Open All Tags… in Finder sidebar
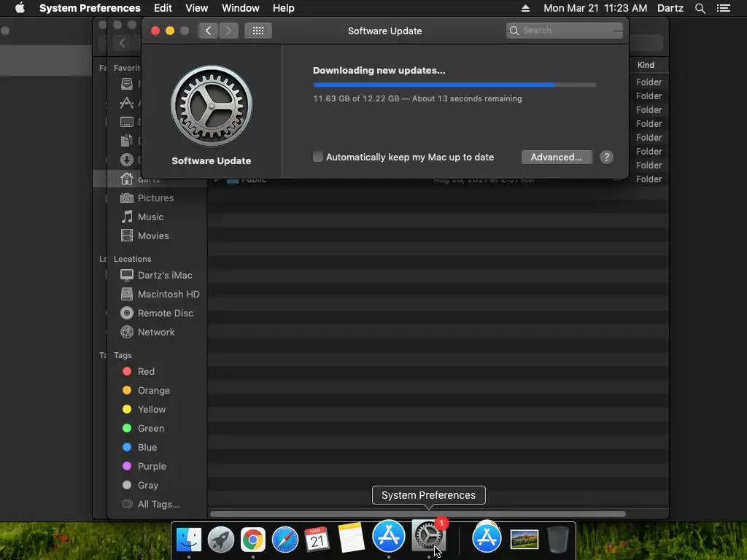Viewport: 747px width, 560px height. pos(158,505)
